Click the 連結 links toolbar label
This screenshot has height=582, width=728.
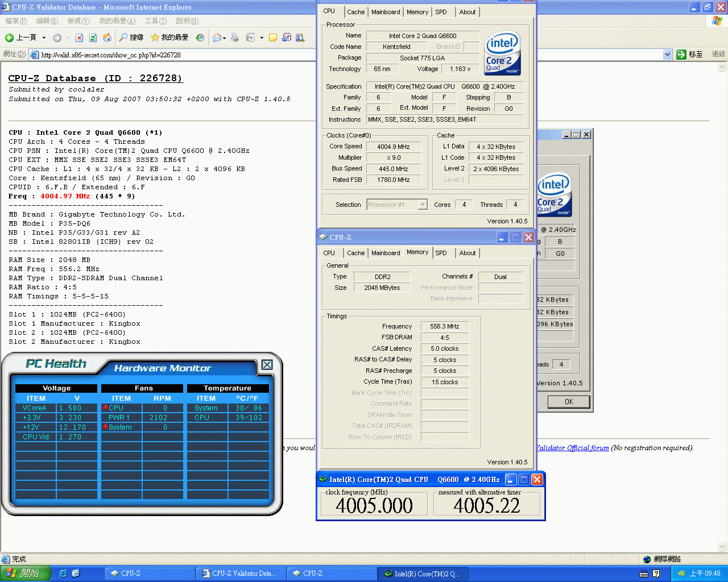pos(718,55)
